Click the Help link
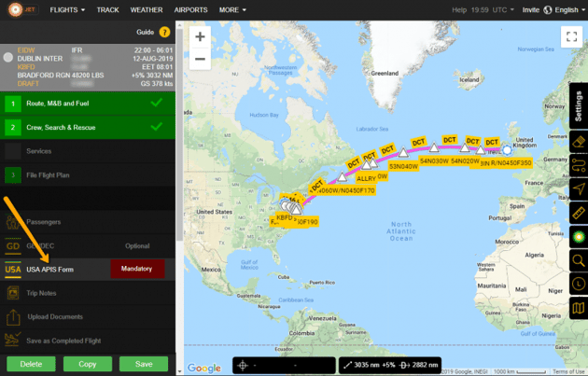 [x=459, y=10]
